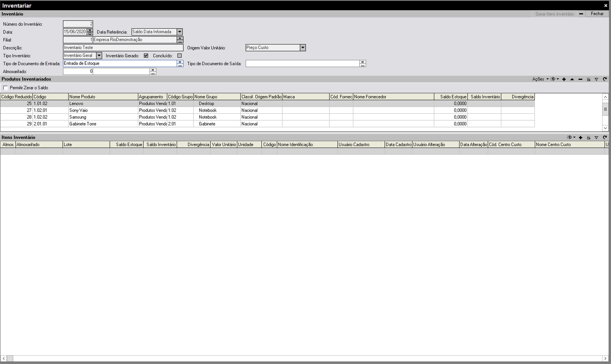Expand Origem Valor Unitário combo box
Viewport: 611px width, 364px height.
(x=302, y=48)
